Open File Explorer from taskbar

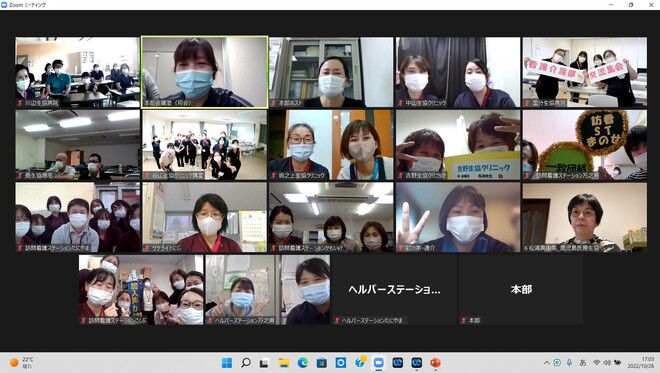click(x=284, y=362)
